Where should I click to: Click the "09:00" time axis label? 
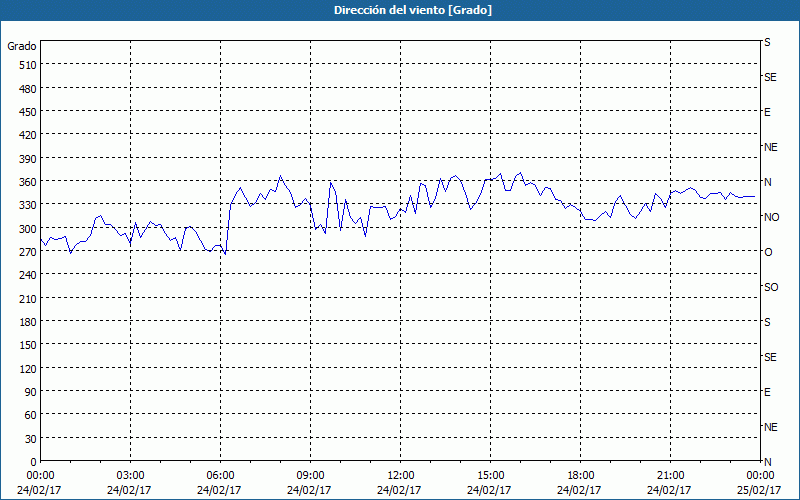310,476
